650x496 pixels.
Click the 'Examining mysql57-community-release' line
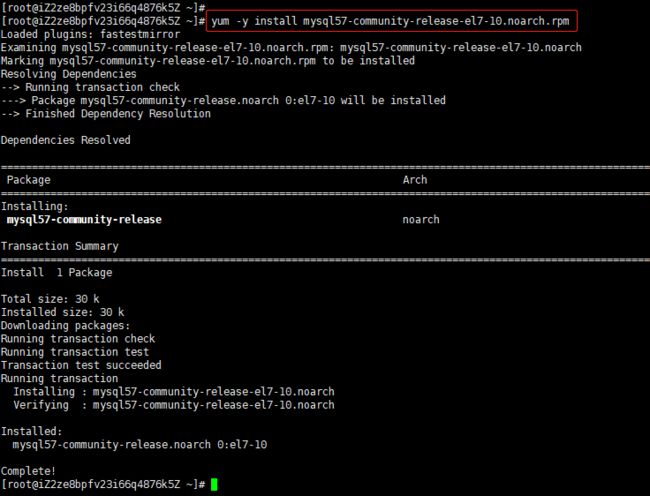pos(291,48)
